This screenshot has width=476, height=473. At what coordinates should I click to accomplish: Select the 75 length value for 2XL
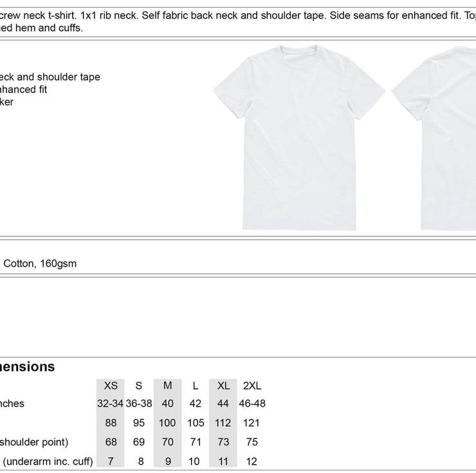(252, 442)
